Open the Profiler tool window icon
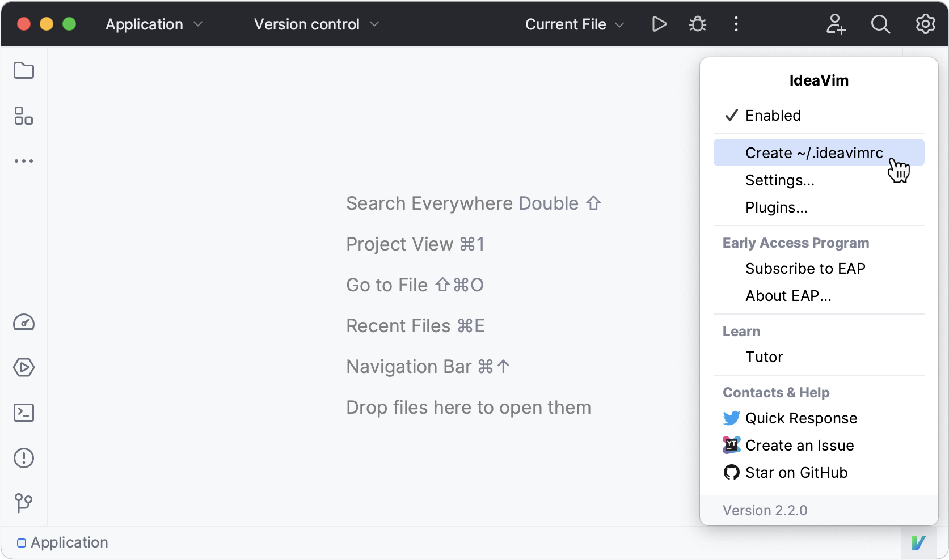 (x=24, y=323)
